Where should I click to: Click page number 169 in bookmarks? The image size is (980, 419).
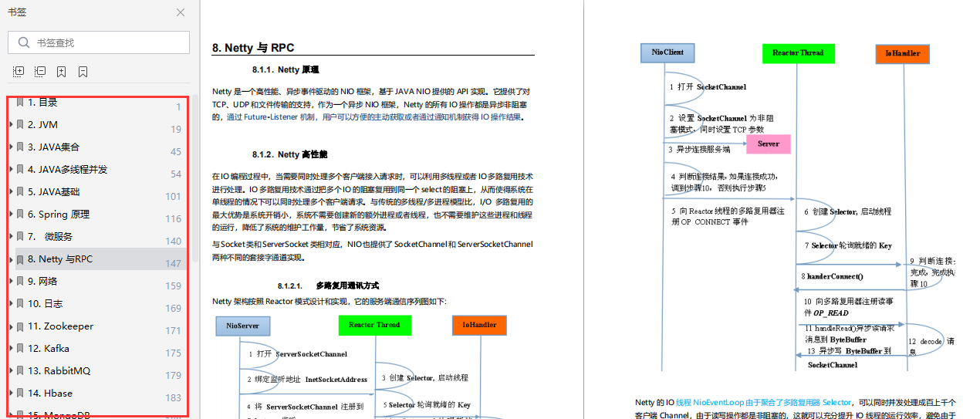[174, 308]
